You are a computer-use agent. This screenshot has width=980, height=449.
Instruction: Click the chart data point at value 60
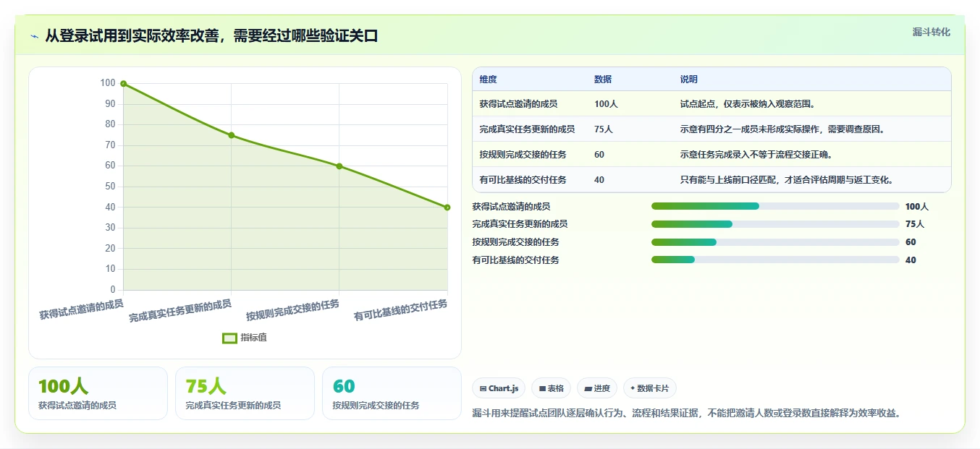coord(339,166)
